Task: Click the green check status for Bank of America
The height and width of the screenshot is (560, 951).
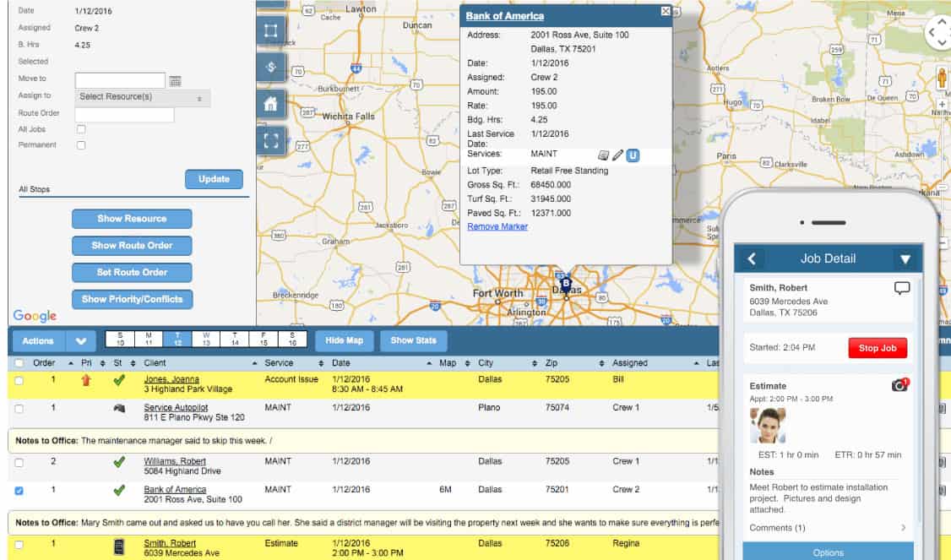Action: click(x=119, y=490)
